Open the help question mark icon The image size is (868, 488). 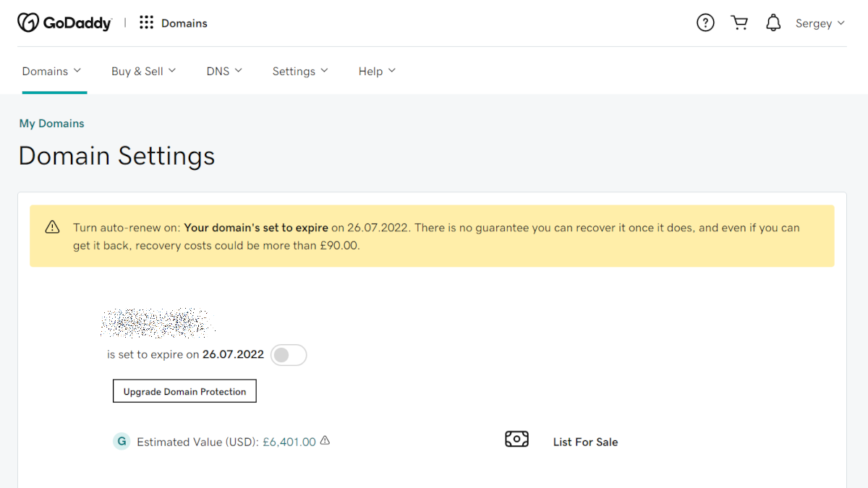tap(705, 23)
